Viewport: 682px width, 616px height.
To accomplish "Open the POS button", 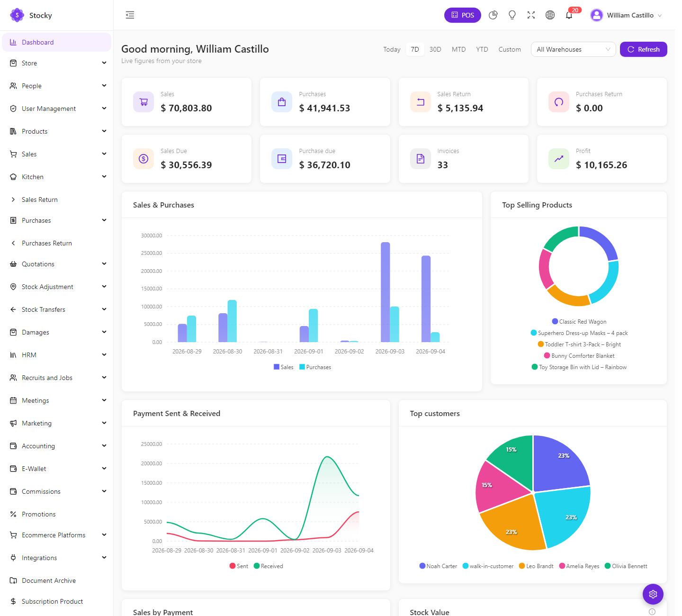I will [x=463, y=15].
